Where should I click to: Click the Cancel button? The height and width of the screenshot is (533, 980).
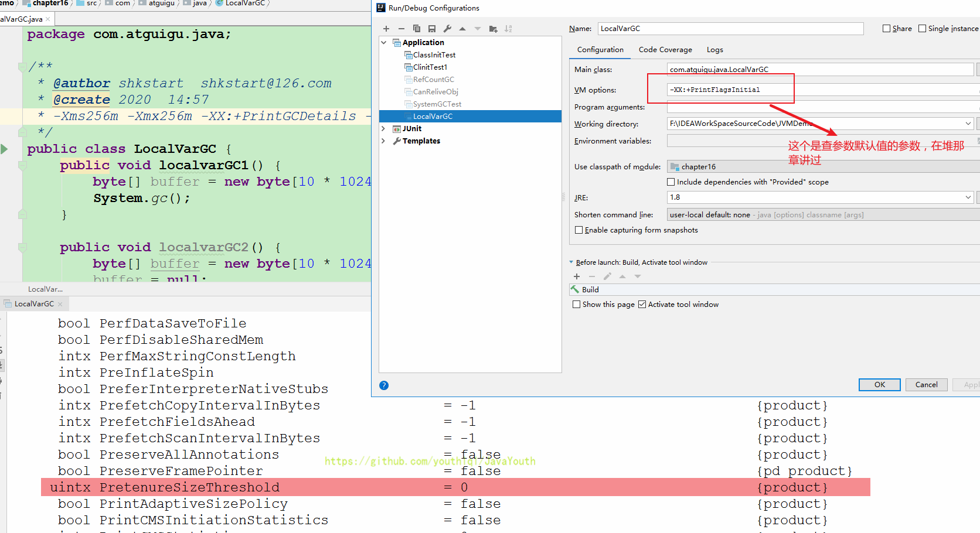pos(927,385)
